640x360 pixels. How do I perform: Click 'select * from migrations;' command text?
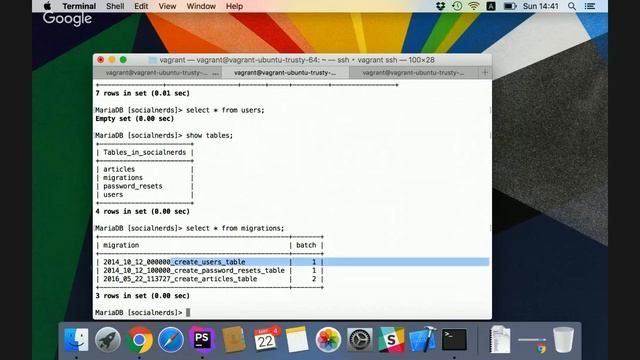[x=235, y=228]
